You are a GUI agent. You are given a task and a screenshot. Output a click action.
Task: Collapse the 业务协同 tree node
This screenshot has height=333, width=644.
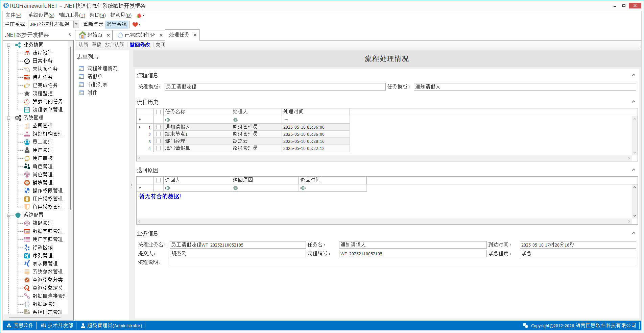pos(9,45)
